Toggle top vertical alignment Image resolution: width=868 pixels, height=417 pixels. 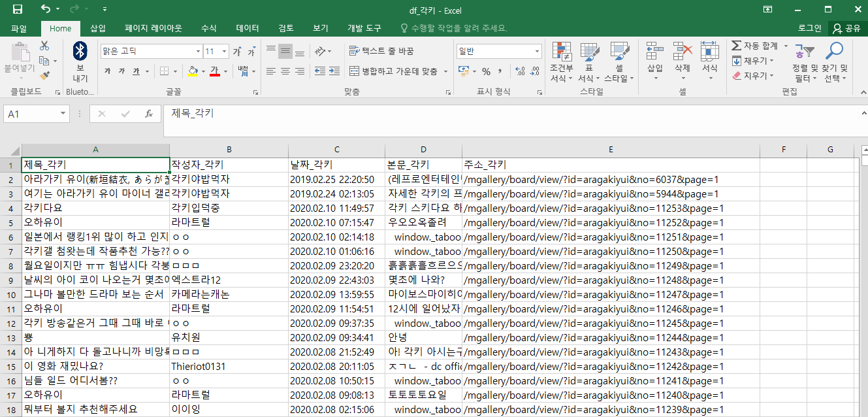coord(271,51)
